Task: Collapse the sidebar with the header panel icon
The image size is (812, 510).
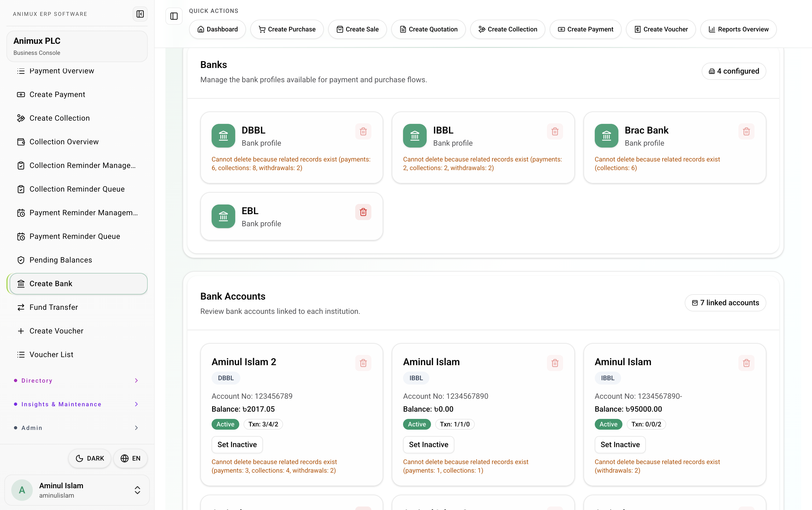Action: [140, 14]
